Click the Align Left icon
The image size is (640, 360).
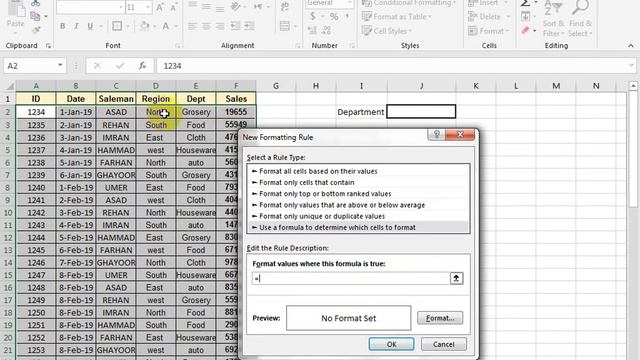click(192, 26)
